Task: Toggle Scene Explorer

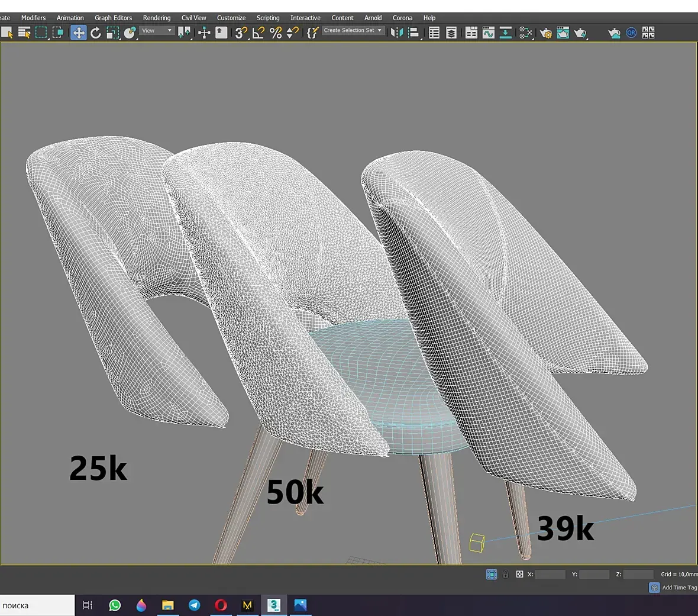Action: tap(434, 33)
